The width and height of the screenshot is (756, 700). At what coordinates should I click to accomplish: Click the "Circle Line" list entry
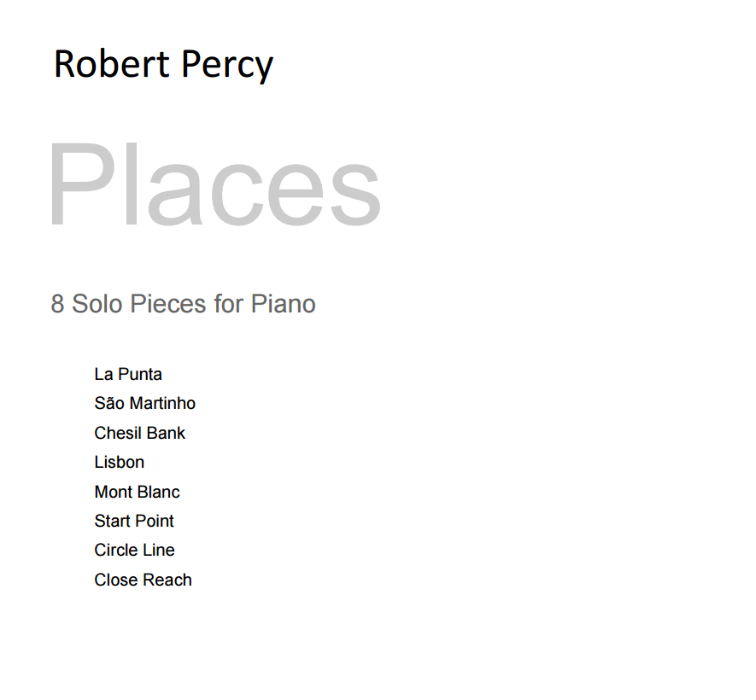coord(134,550)
